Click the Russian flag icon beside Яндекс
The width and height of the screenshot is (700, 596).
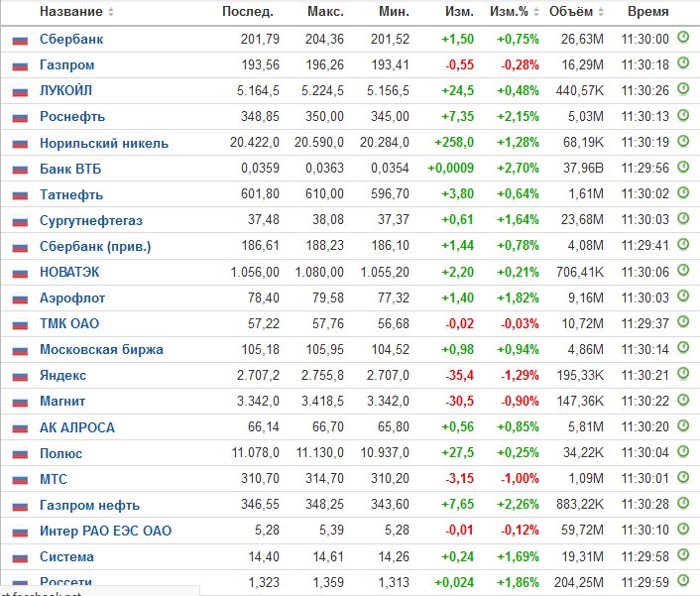tap(20, 377)
